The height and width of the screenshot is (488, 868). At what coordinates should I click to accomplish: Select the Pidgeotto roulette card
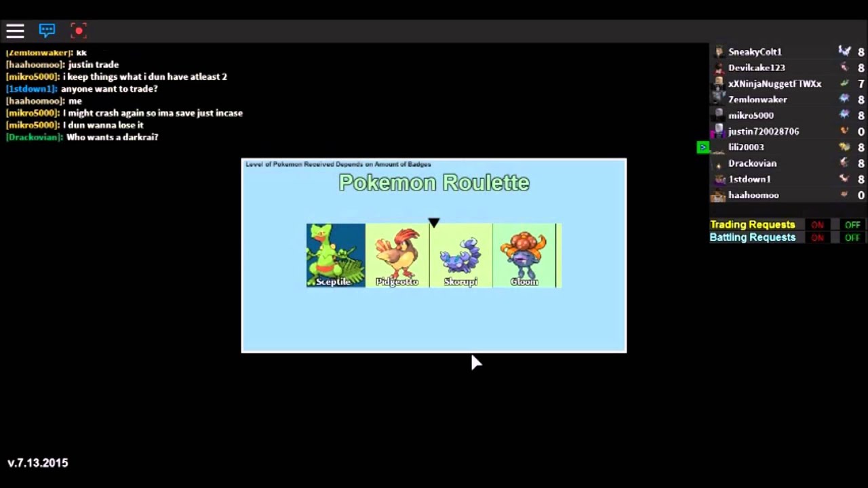(397, 256)
